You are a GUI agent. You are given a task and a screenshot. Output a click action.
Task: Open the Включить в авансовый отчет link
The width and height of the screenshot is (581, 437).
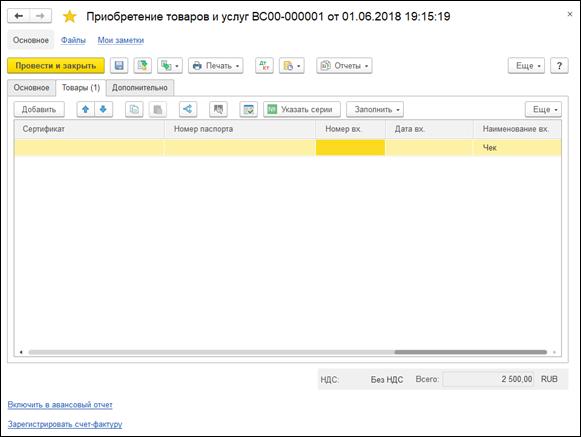[60, 405]
